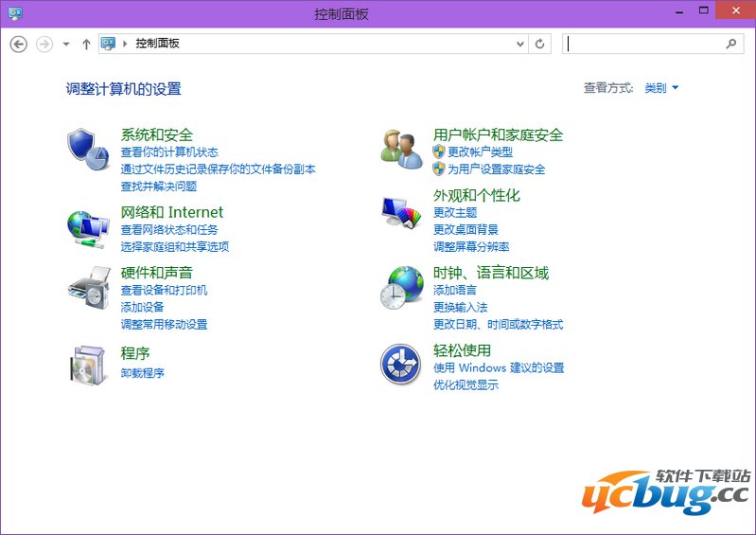Screen dimensions: 756x535
Task: Open recent locations dropdown arrow
Action: click(66, 44)
